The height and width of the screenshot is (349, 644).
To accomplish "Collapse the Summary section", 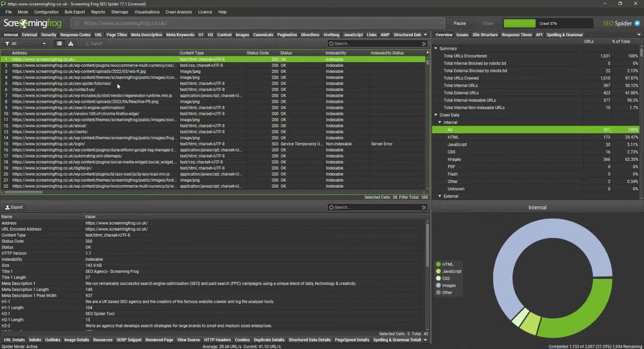I will click(436, 49).
